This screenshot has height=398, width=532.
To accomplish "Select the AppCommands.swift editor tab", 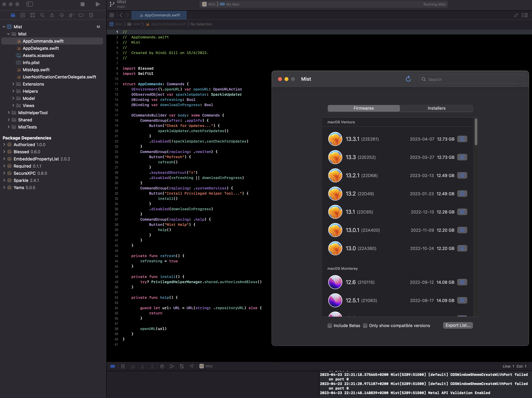I will 159,15.
